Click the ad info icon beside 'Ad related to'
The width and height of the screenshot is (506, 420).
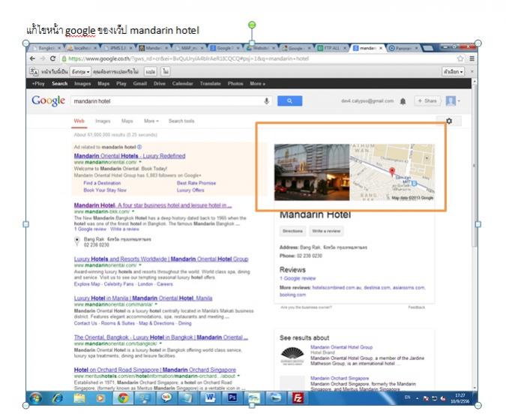point(139,147)
